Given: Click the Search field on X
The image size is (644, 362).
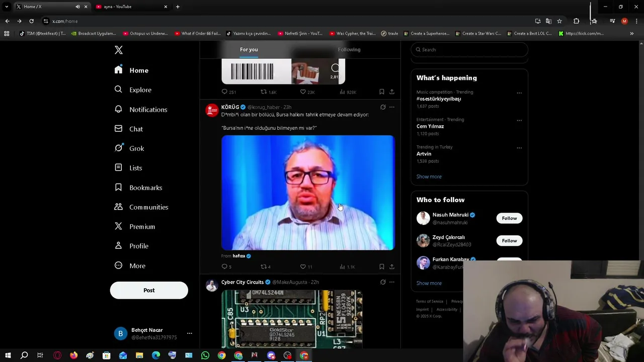Looking at the screenshot, I should 469,49.
